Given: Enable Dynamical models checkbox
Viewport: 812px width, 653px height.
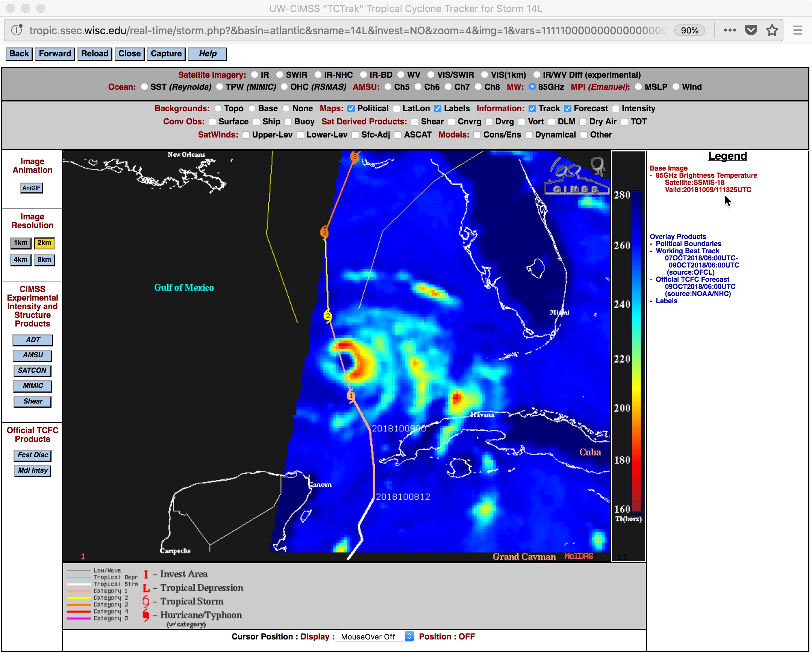Looking at the screenshot, I should click(529, 135).
